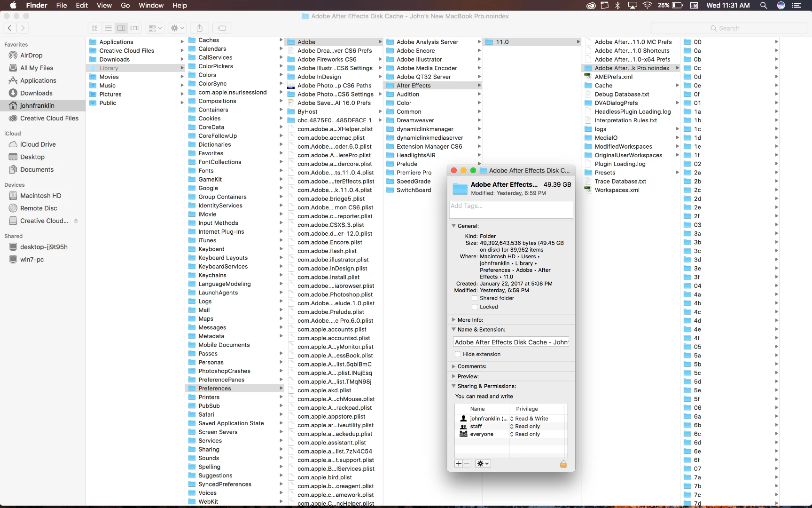The width and height of the screenshot is (812, 508).
Task: Open All My Files in sidebar
Action: (x=37, y=68)
